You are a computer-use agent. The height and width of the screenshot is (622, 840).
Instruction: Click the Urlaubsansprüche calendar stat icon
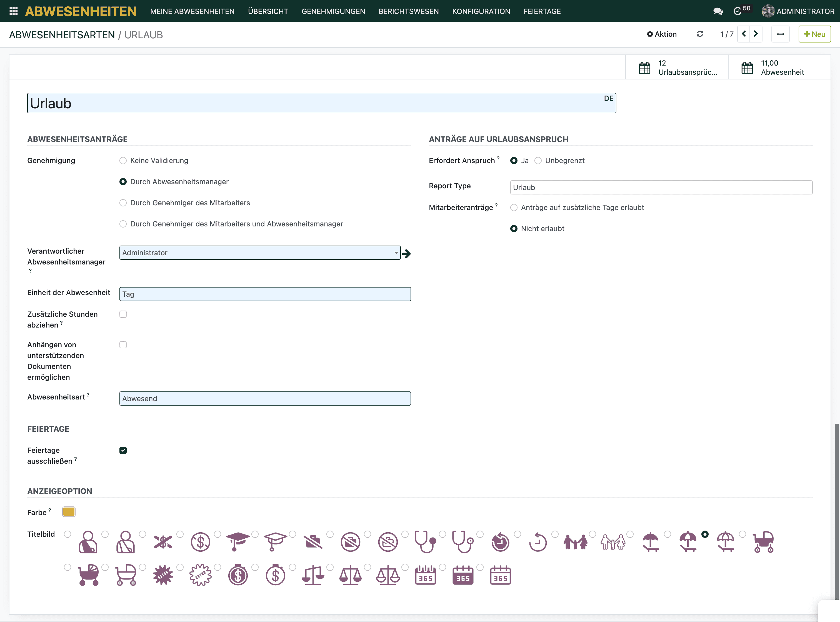645,68
